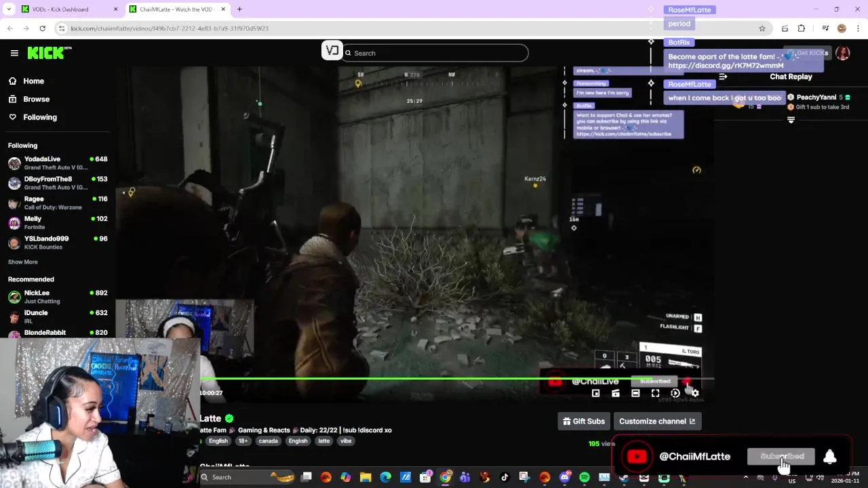Open the tab search dropdown arrow
The height and width of the screenshot is (488, 868).
click(9, 9)
